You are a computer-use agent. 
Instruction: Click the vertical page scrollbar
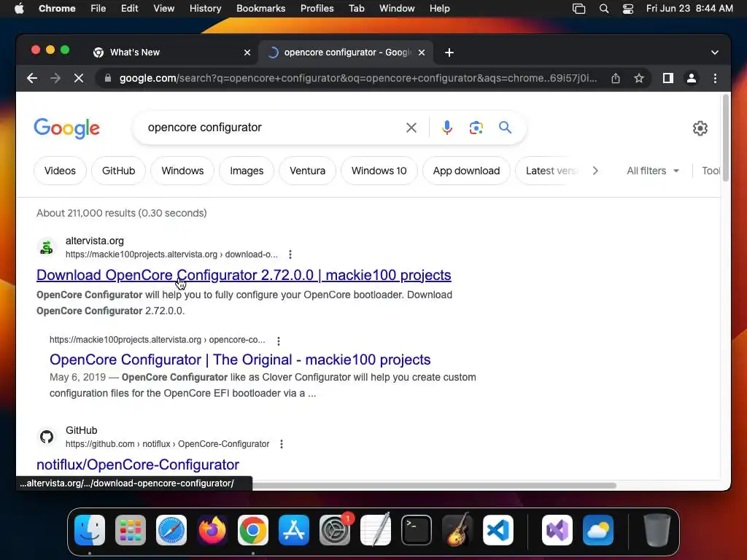[x=726, y=138]
